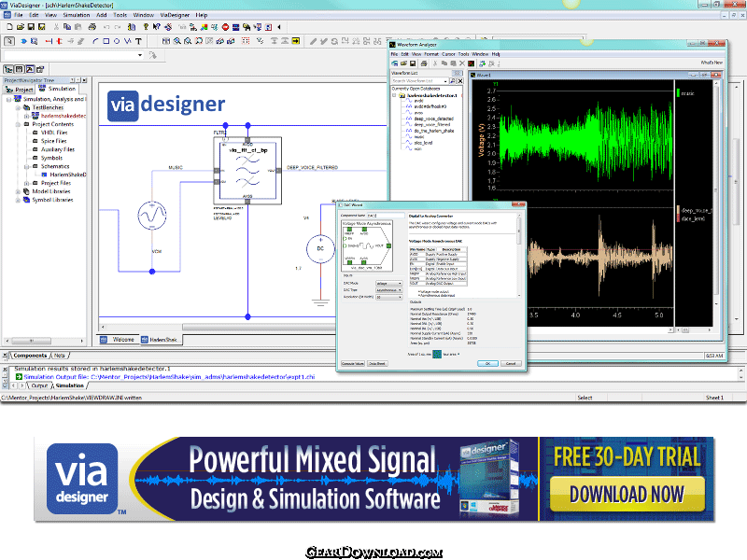
Task: Switch to the Project navigator tab
Action: pos(19,89)
